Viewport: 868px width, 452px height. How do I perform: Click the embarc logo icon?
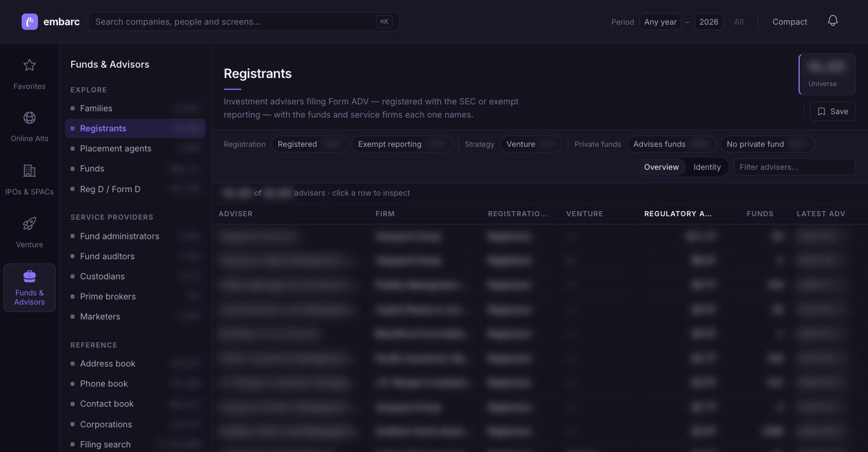pyautogui.click(x=30, y=22)
